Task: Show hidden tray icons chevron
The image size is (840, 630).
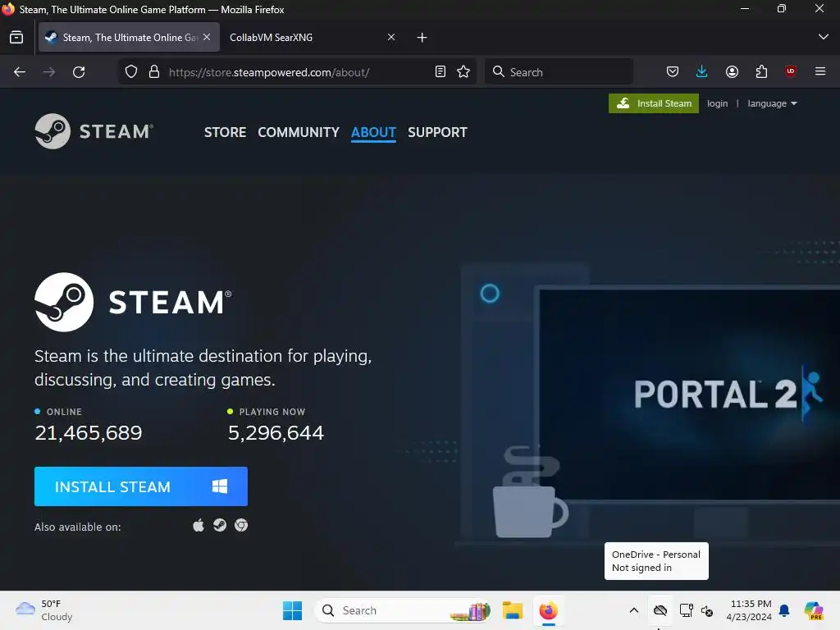Action: coord(634,610)
